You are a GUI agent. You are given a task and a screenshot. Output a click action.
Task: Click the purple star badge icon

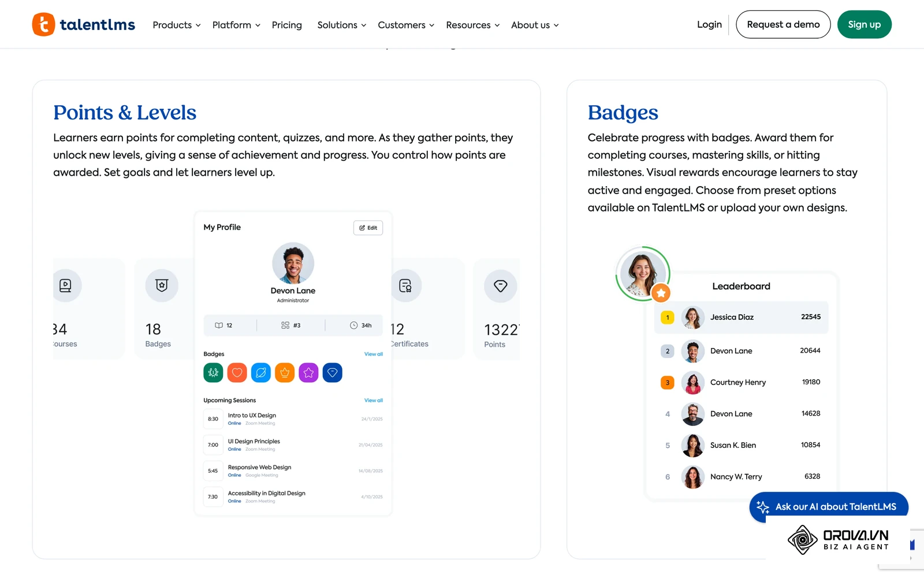click(x=308, y=373)
